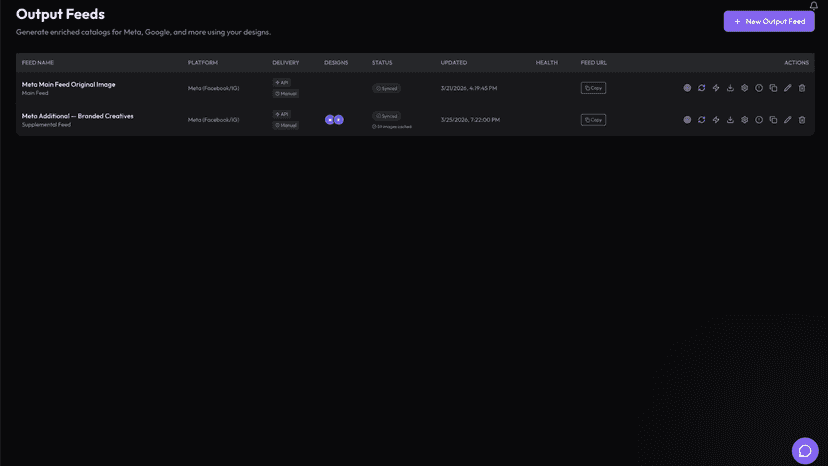
Task: Click the Manual badge in Meta Additional row
Action: tap(286, 125)
